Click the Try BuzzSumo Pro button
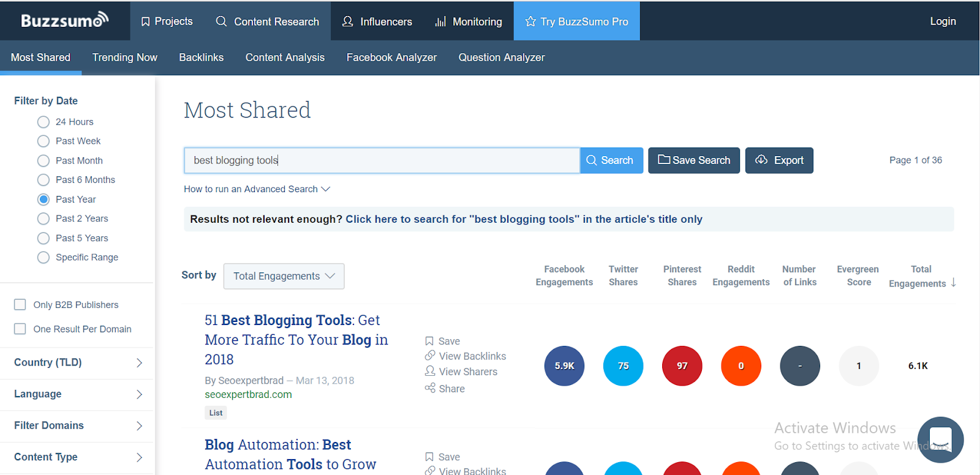This screenshot has height=475, width=980. tap(577, 21)
